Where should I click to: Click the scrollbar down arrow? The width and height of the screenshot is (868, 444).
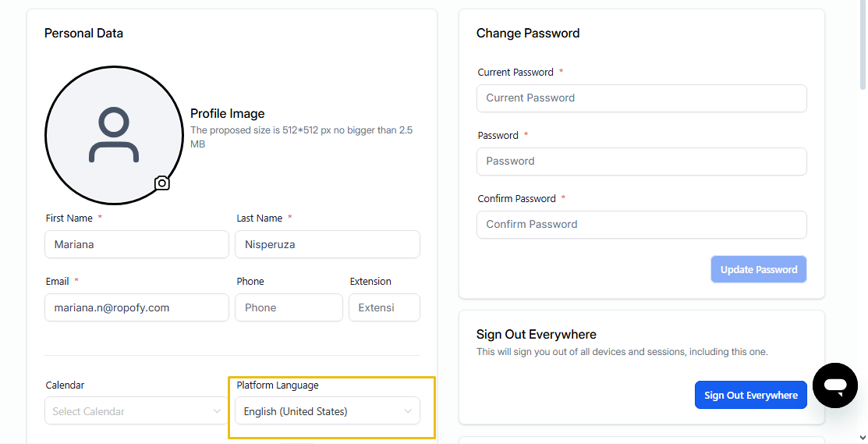click(x=863, y=438)
